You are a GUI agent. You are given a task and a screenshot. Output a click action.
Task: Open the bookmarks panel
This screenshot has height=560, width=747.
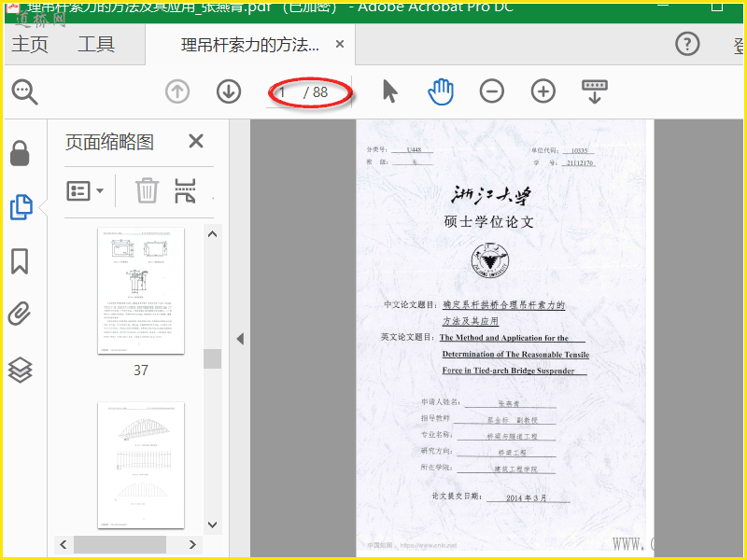[20, 261]
